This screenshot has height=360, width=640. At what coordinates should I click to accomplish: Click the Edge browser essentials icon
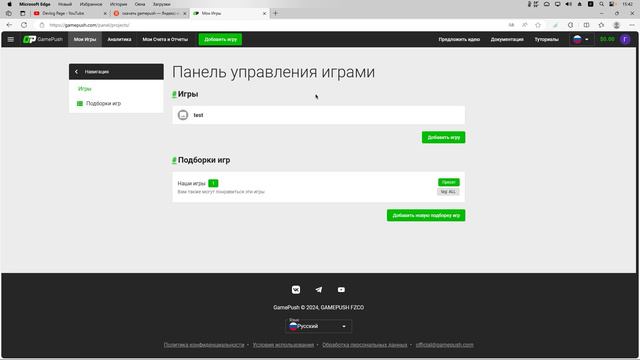pyautogui.click(x=555, y=25)
